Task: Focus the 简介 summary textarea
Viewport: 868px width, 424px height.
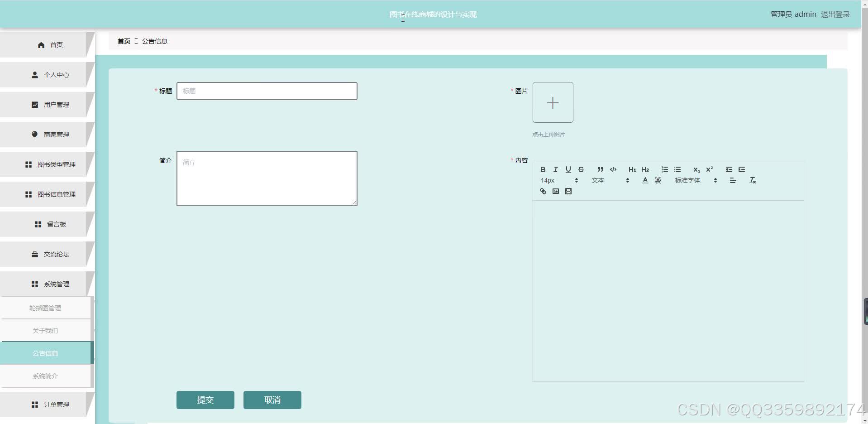Action: [267, 178]
